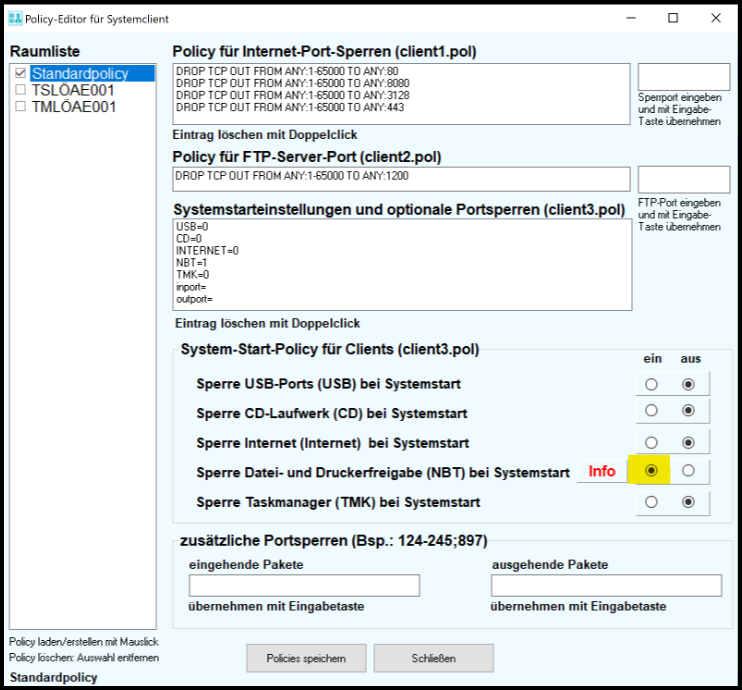Screen dimensions: 742x690
Task: Enable USB port lock 'ein' radio button
Action: tap(652, 384)
